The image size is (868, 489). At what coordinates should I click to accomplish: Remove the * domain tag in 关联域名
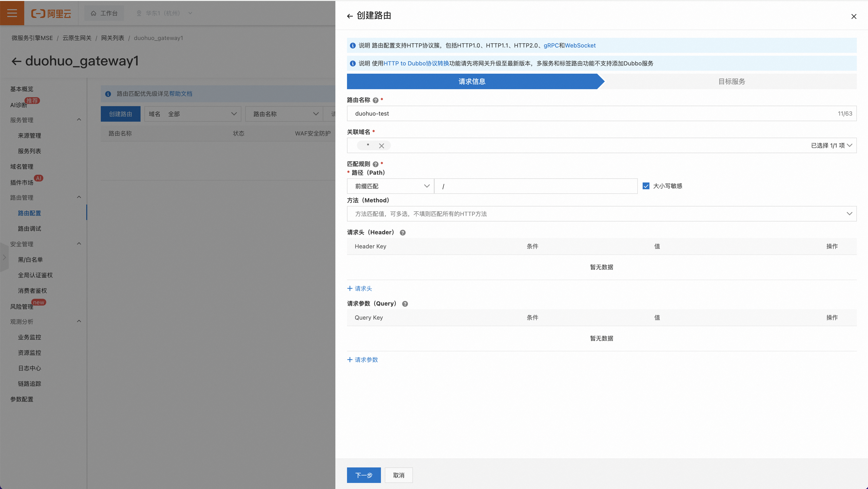click(x=381, y=146)
